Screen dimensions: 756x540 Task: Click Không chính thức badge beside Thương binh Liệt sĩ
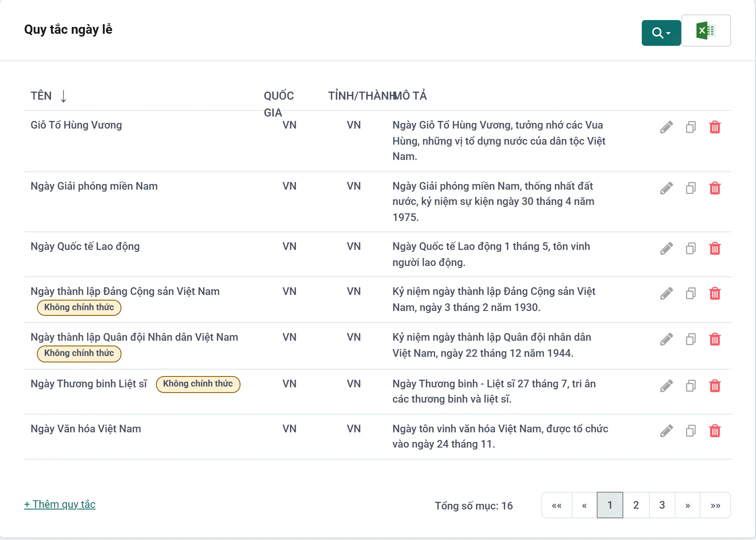[x=198, y=384]
